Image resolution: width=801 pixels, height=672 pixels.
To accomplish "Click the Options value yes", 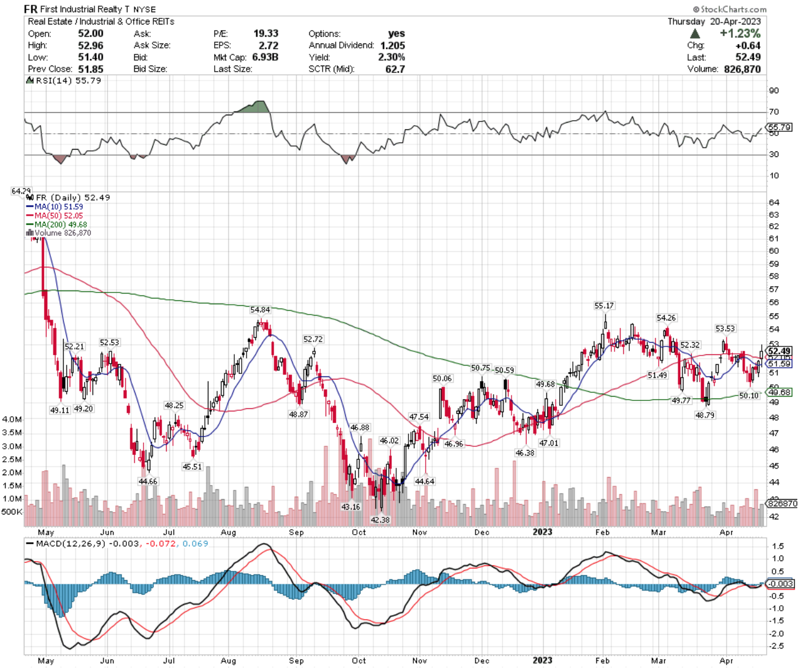I will 397,34.
